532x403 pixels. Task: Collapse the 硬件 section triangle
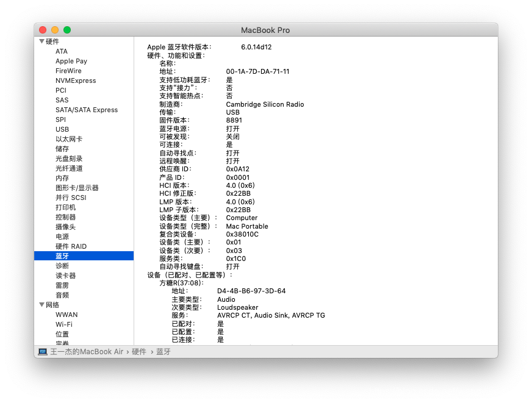(41, 41)
